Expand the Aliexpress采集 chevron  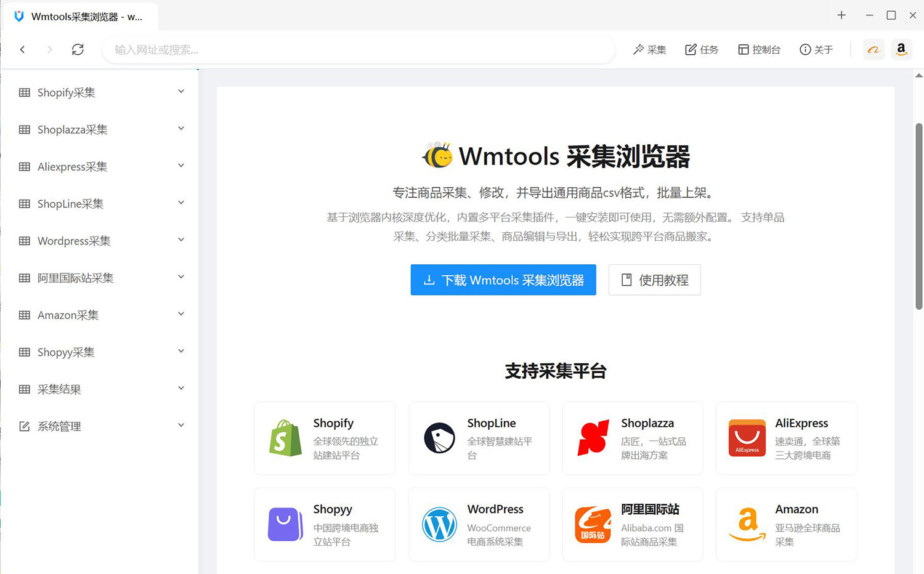pyautogui.click(x=181, y=166)
